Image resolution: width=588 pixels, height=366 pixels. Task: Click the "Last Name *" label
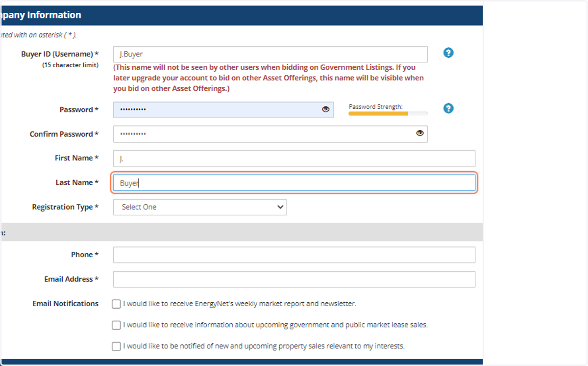coord(77,183)
